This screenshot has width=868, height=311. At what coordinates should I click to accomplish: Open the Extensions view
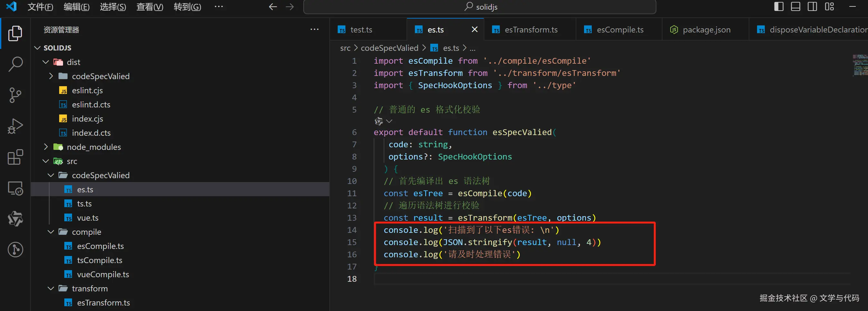click(15, 157)
